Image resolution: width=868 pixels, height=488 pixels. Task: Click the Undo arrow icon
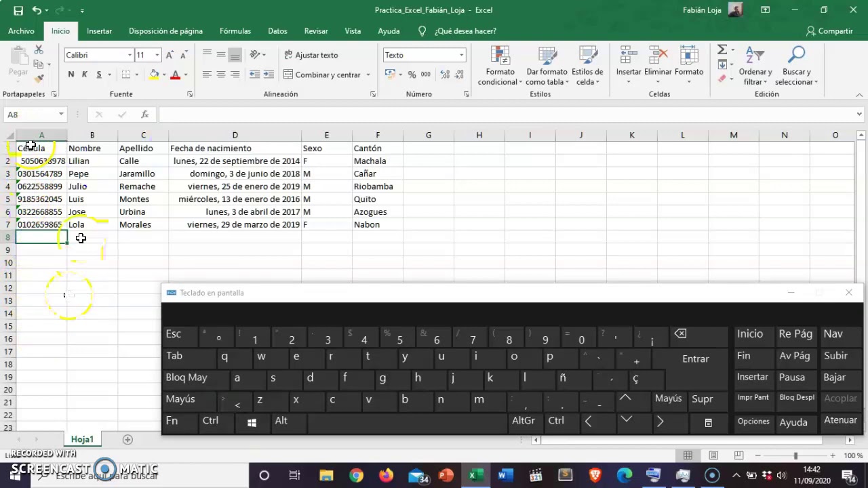pyautogui.click(x=37, y=10)
